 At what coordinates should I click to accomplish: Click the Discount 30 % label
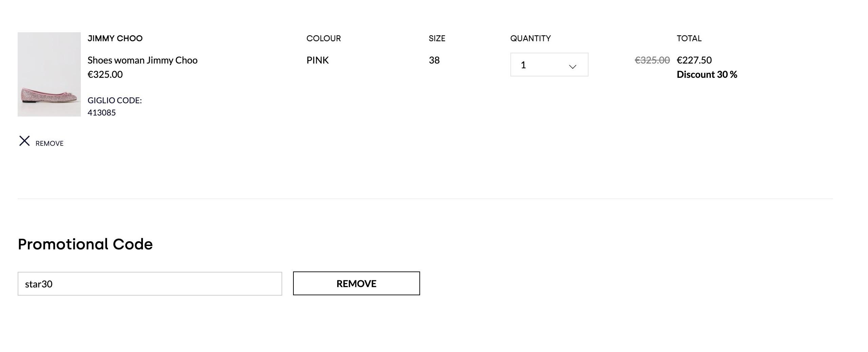coord(707,74)
